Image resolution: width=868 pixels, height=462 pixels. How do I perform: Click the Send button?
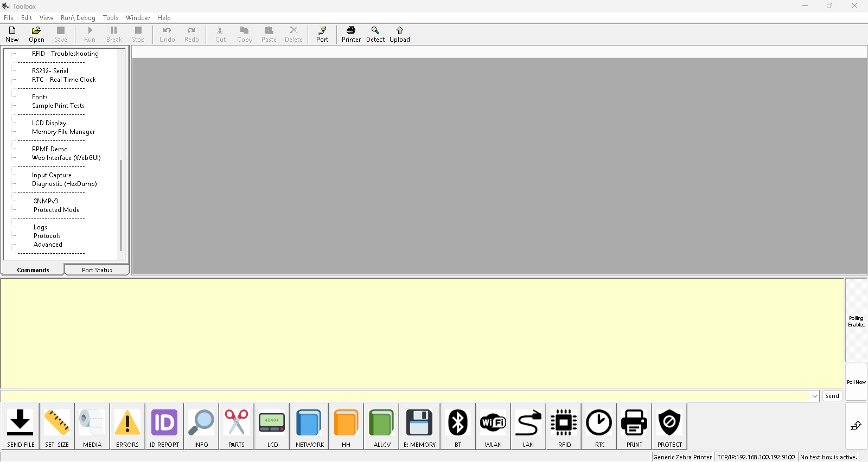[832, 396]
